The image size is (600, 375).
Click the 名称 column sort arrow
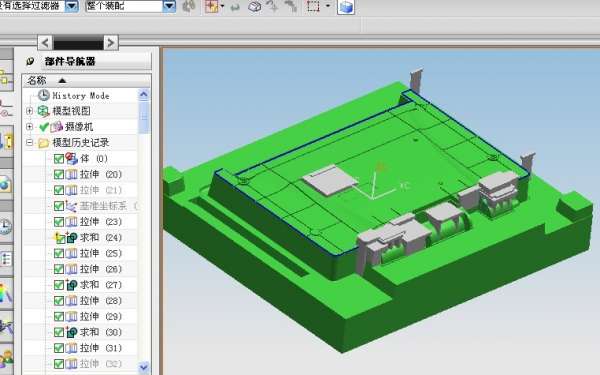click(62, 80)
